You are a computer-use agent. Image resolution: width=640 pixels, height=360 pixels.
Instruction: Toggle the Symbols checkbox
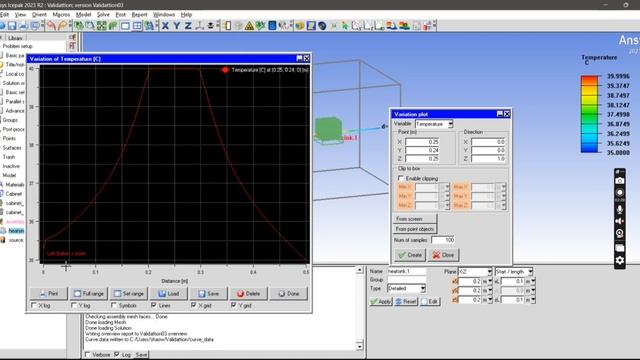(x=114, y=305)
